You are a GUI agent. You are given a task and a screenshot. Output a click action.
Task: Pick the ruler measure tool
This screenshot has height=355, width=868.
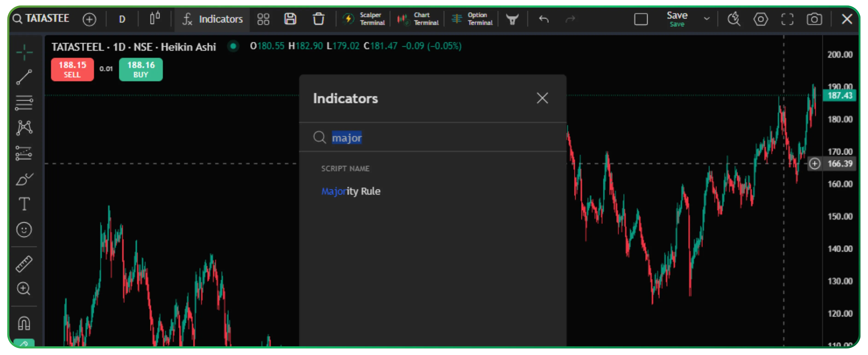point(24,264)
